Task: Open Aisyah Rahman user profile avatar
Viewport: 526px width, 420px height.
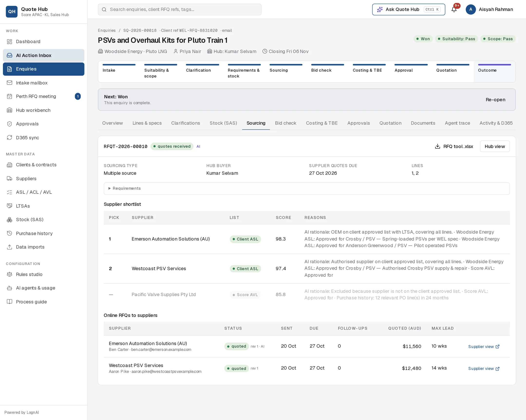Action: [x=471, y=10]
